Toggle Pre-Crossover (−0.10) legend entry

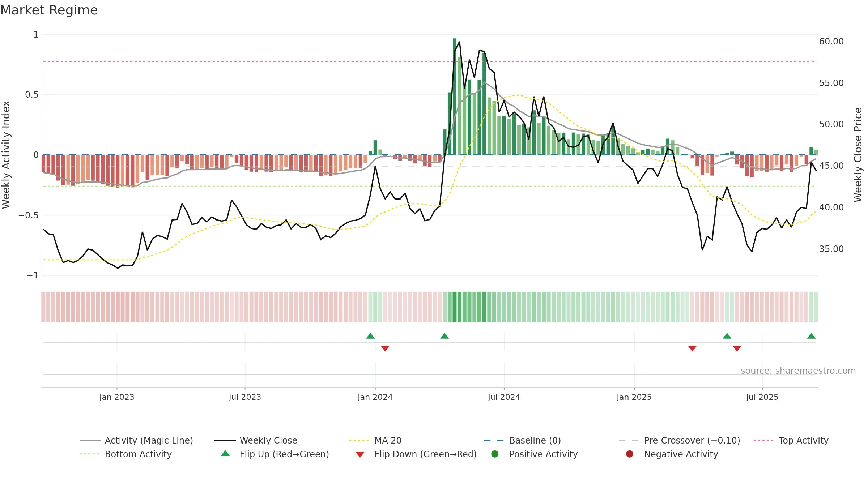tap(680, 440)
